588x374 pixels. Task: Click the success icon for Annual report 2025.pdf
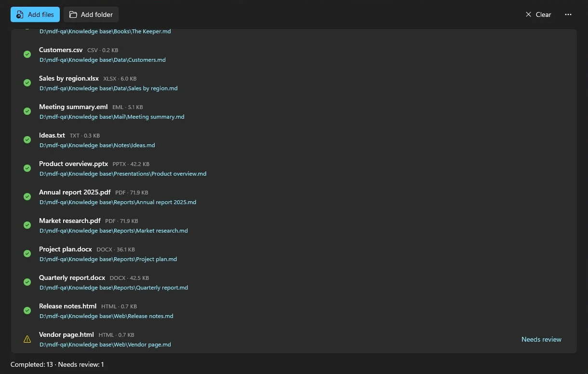pos(27,197)
